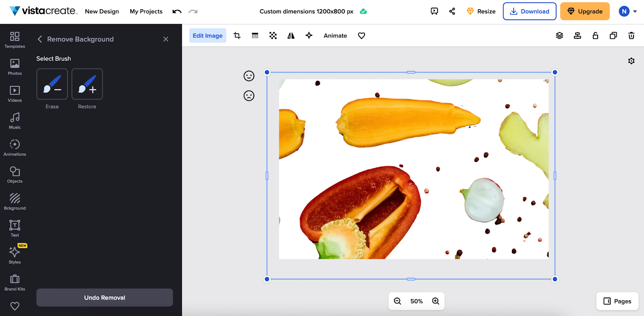Viewport: 644px width, 316px height.
Task: Go to My Projects
Action: coord(146,11)
